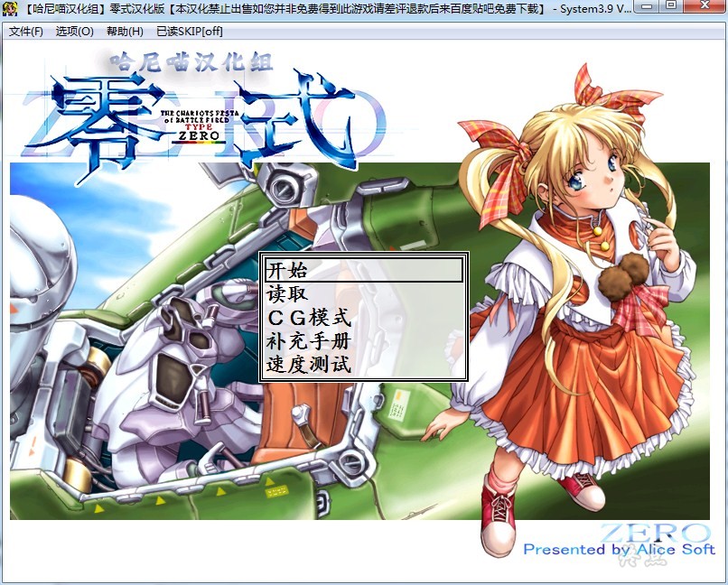The image size is (728, 585).
Task: Start the game with 开始
Action: point(364,270)
